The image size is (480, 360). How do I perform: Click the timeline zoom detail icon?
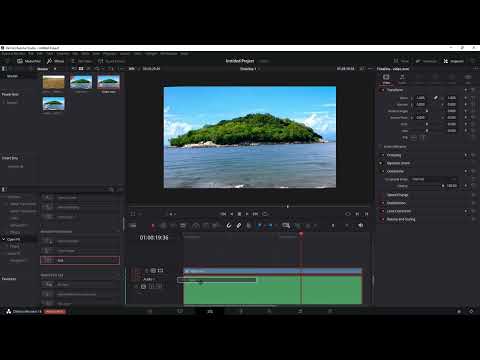pyautogui.click(x=286, y=226)
